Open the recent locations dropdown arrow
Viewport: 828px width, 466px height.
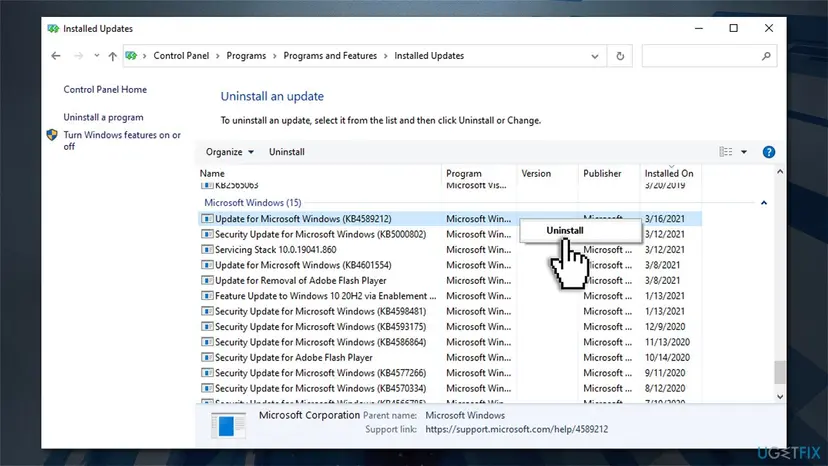click(x=97, y=55)
